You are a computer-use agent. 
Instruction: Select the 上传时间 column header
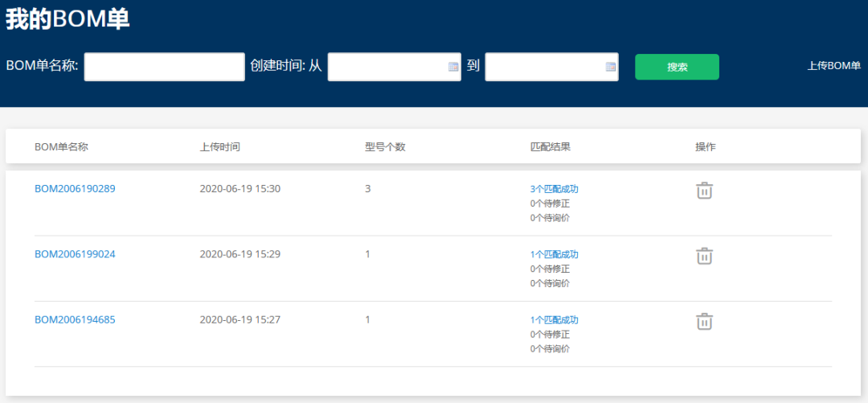[x=219, y=147]
